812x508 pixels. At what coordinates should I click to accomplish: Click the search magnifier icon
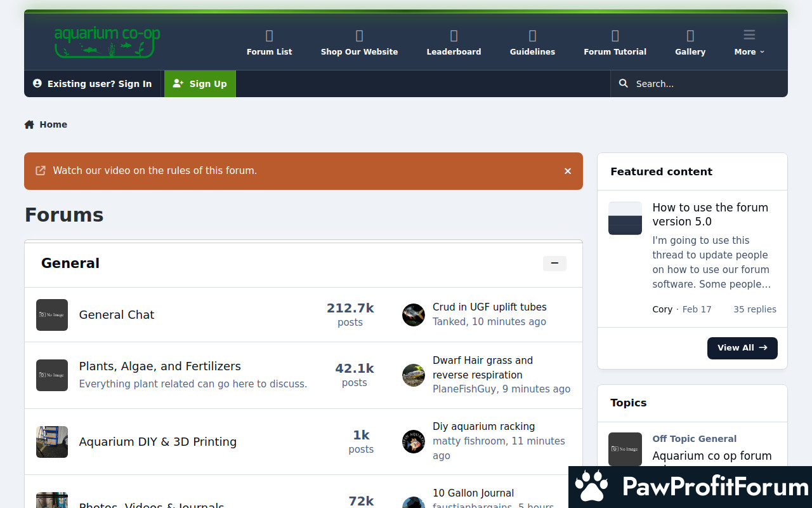coord(624,84)
